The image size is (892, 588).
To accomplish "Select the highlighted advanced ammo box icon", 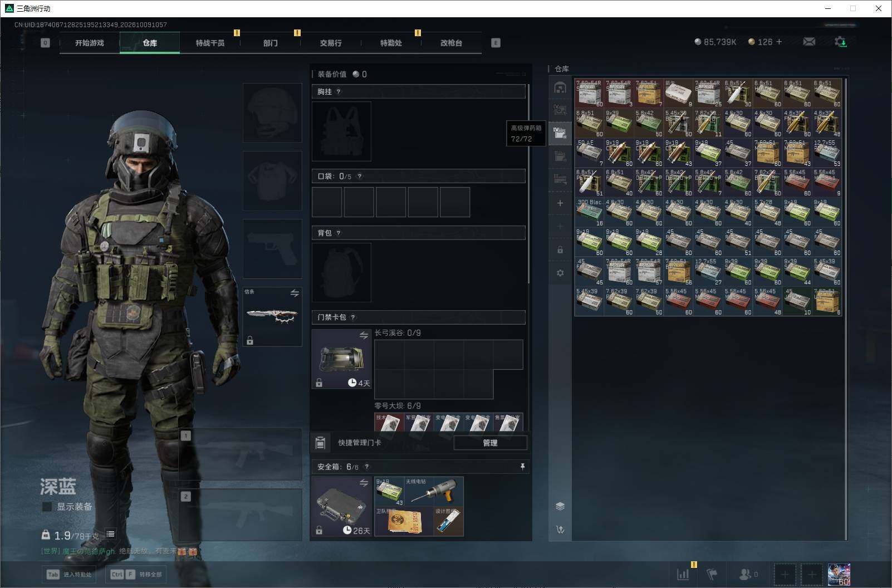I will [560, 133].
